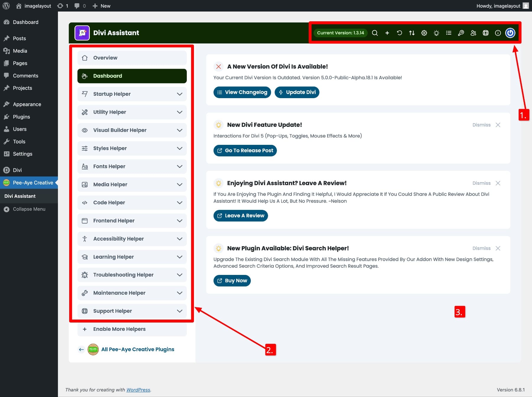Expand the Startup Helper section
Image resolution: width=532 pixels, height=397 pixels.
(x=132, y=94)
